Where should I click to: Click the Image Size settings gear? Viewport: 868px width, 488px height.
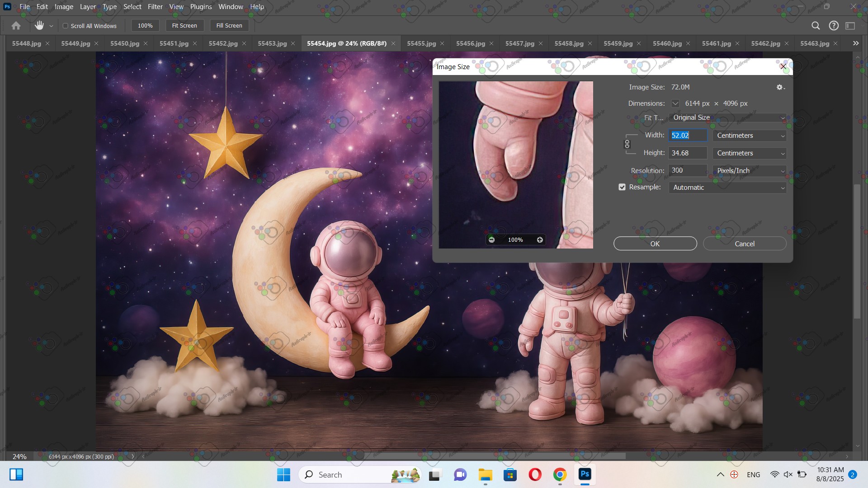(780, 87)
